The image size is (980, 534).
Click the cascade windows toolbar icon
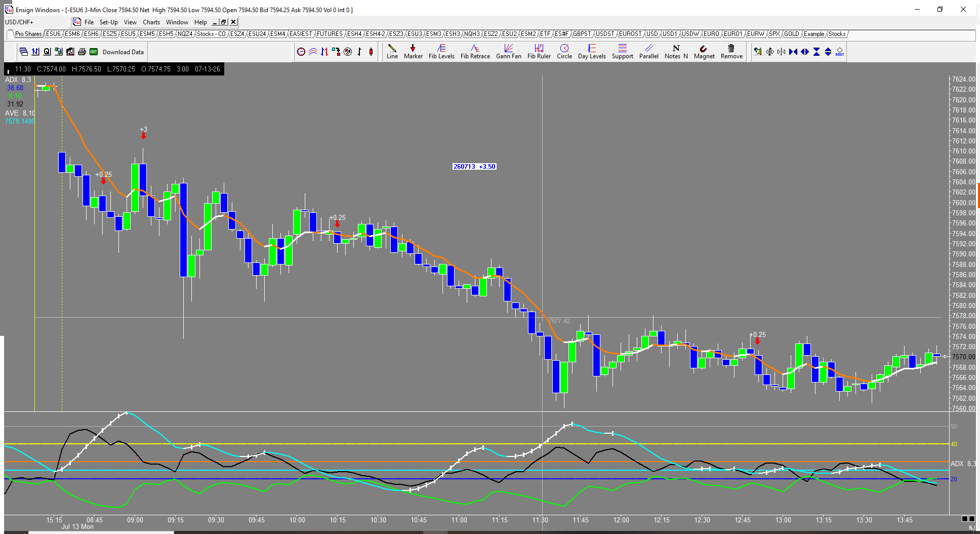pos(23,52)
